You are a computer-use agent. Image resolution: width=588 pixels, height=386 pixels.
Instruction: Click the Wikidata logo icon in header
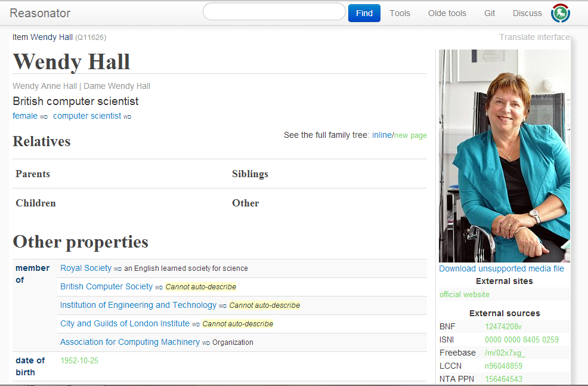coord(560,13)
